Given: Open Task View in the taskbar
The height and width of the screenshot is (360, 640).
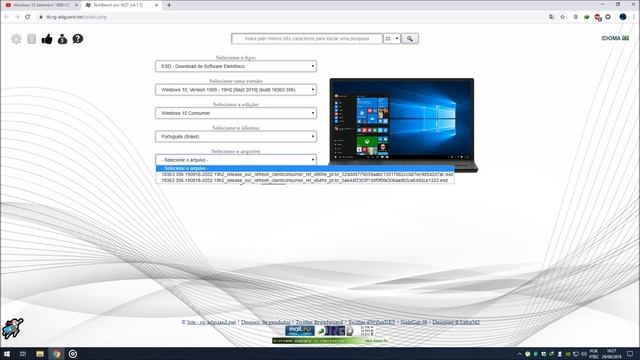Looking at the screenshot, I should tap(23, 354).
